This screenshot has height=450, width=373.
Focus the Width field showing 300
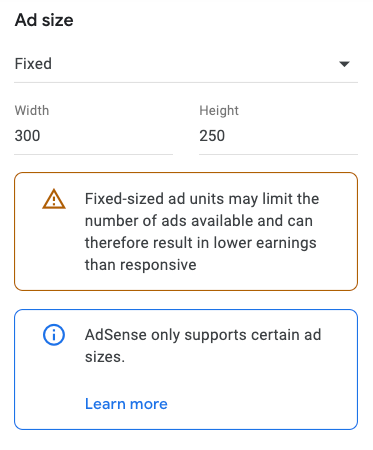coord(93,136)
